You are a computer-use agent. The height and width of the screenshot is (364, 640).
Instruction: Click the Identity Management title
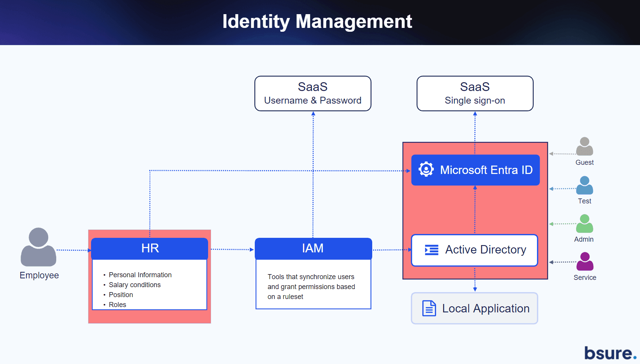tap(317, 21)
